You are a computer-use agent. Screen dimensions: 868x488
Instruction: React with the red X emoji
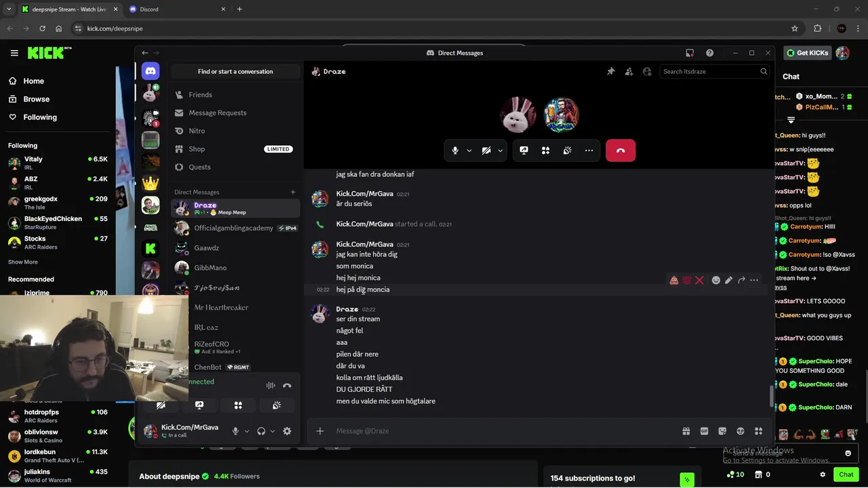tap(699, 280)
